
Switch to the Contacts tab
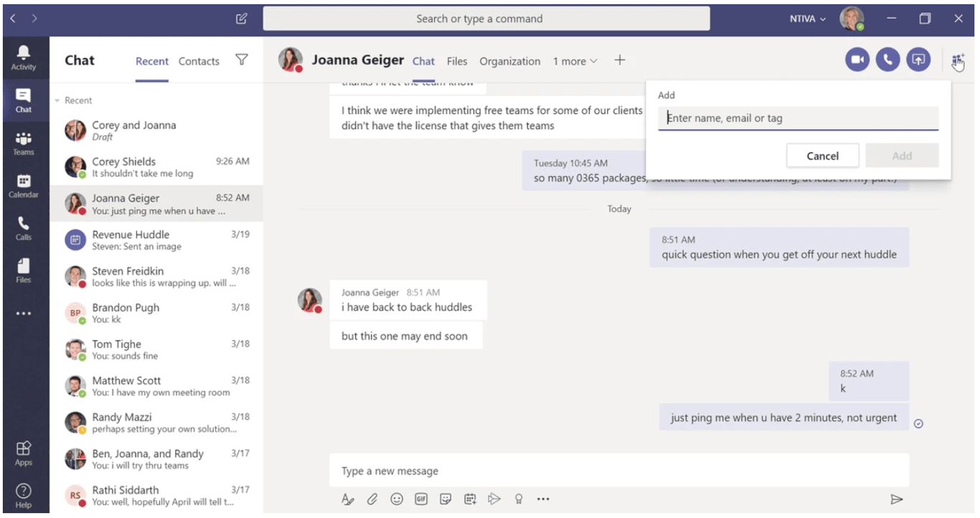199,61
